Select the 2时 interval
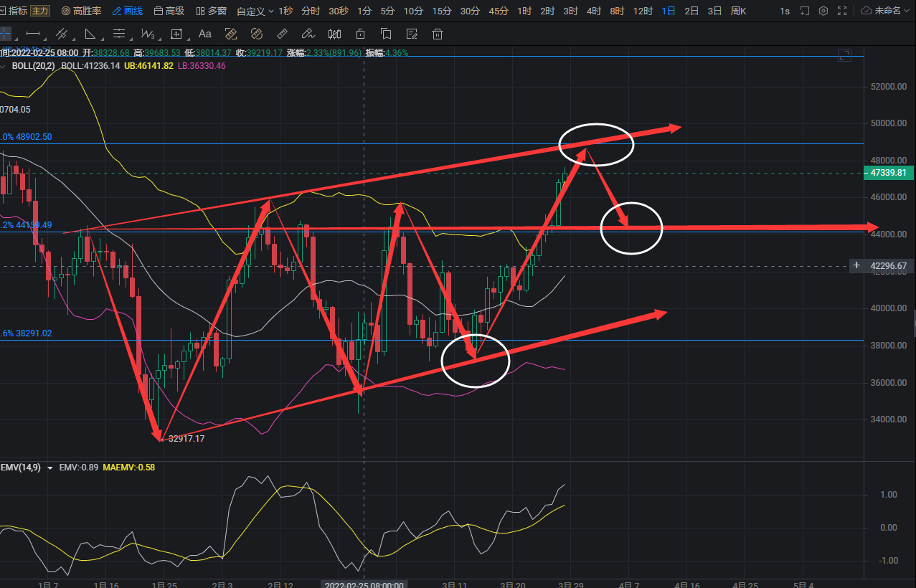 click(547, 11)
